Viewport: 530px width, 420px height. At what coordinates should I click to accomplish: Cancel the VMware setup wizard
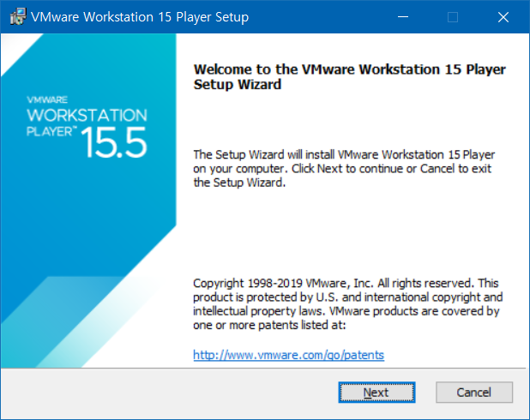click(x=474, y=393)
